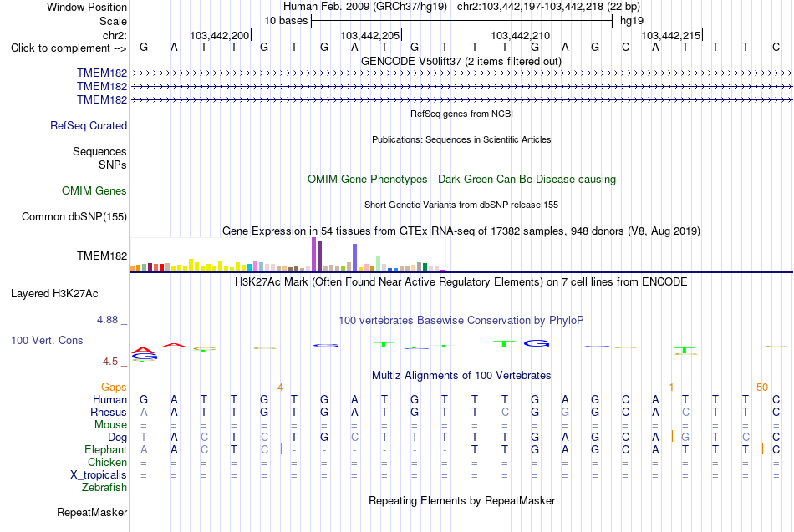
Task: Open the RefSeq Curated track label
Action: click(89, 125)
